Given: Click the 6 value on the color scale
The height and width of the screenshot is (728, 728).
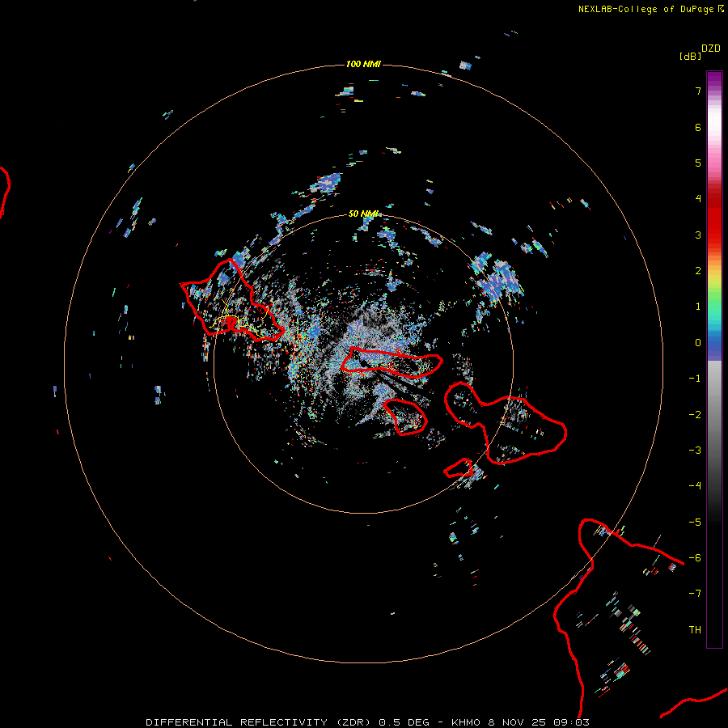Looking at the screenshot, I should (698, 127).
